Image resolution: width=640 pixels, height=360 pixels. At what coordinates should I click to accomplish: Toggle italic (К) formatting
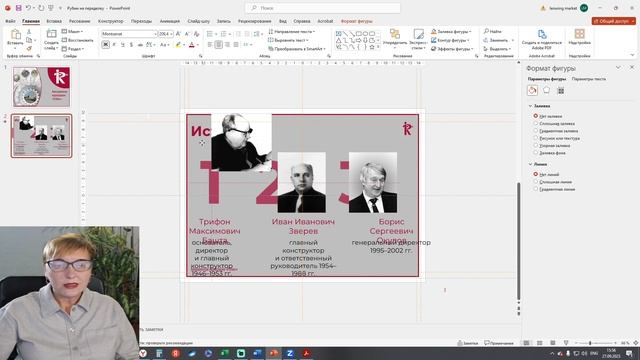(x=114, y=44)
